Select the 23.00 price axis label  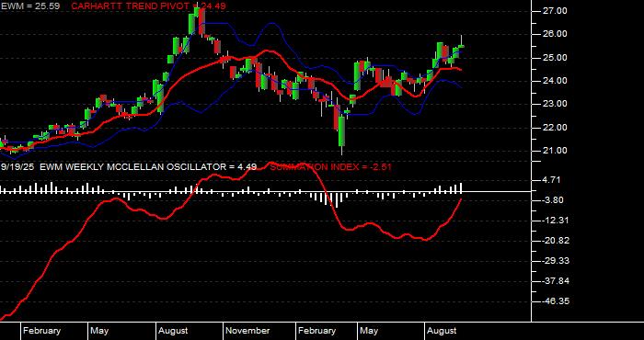556,104
